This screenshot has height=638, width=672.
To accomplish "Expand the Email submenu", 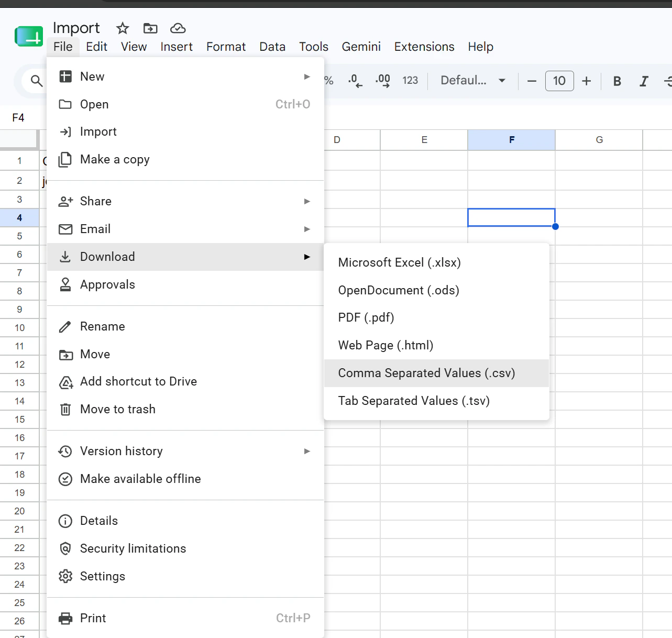I will pos(185,229).
